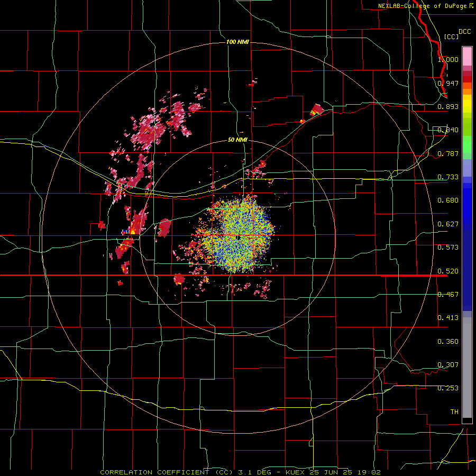Click the 0.840 legend value

click(448, 130)
